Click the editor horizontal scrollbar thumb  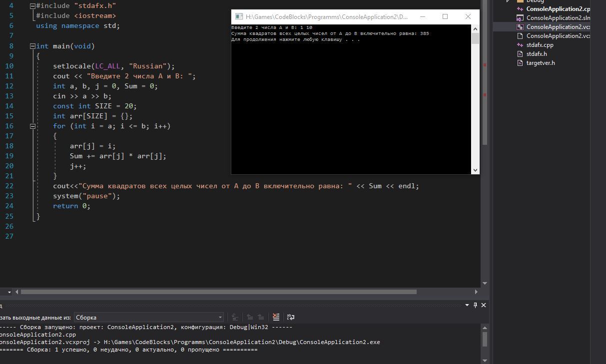[x=218, y=292]
